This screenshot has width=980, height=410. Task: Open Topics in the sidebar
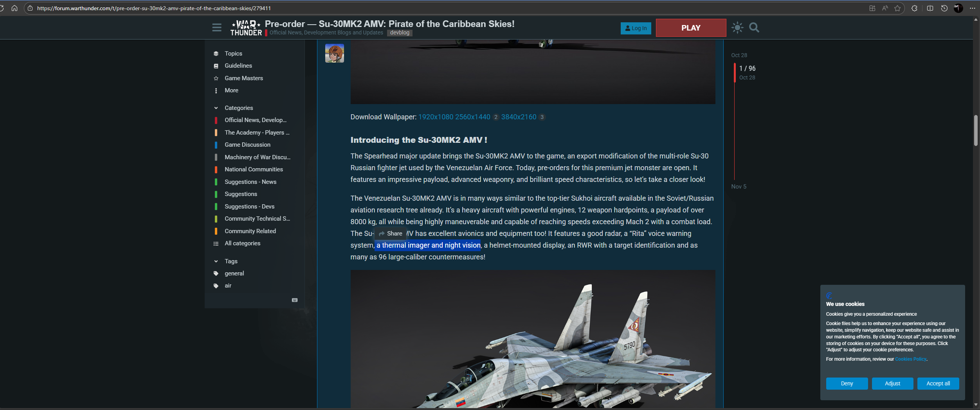[233, 54]
